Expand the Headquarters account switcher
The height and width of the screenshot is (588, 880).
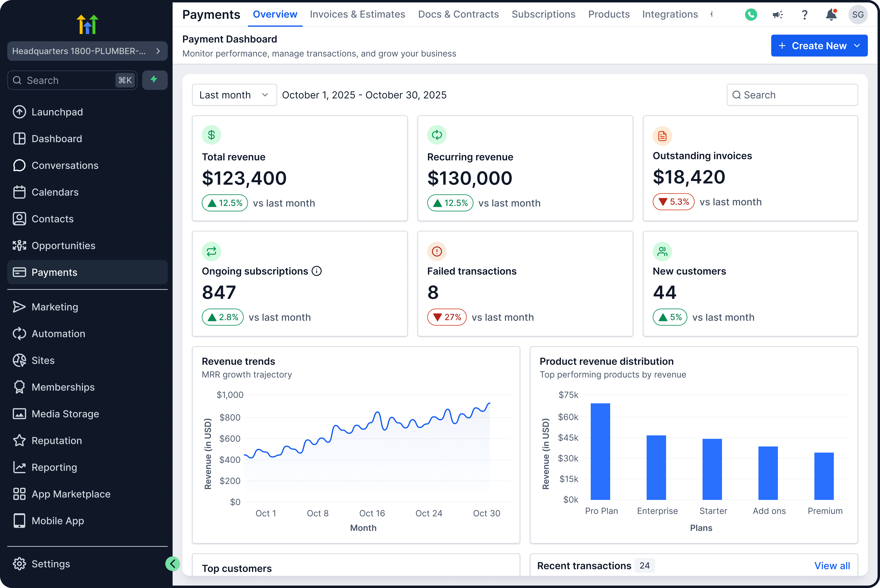[x=87, y=51]
